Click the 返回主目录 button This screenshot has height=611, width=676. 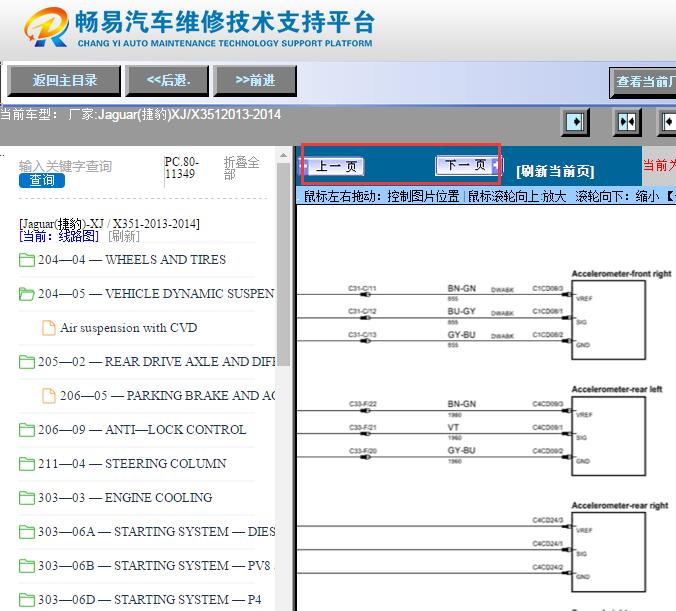[x=64, y=81]
